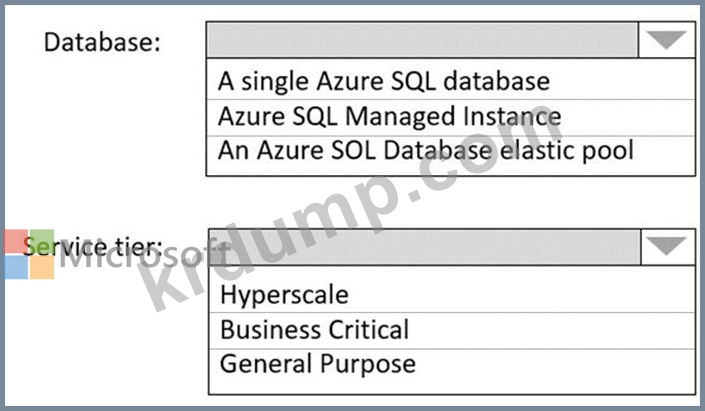Click the gray Database selection field
This screenshot has height=411, width=705.
[421, 41]
